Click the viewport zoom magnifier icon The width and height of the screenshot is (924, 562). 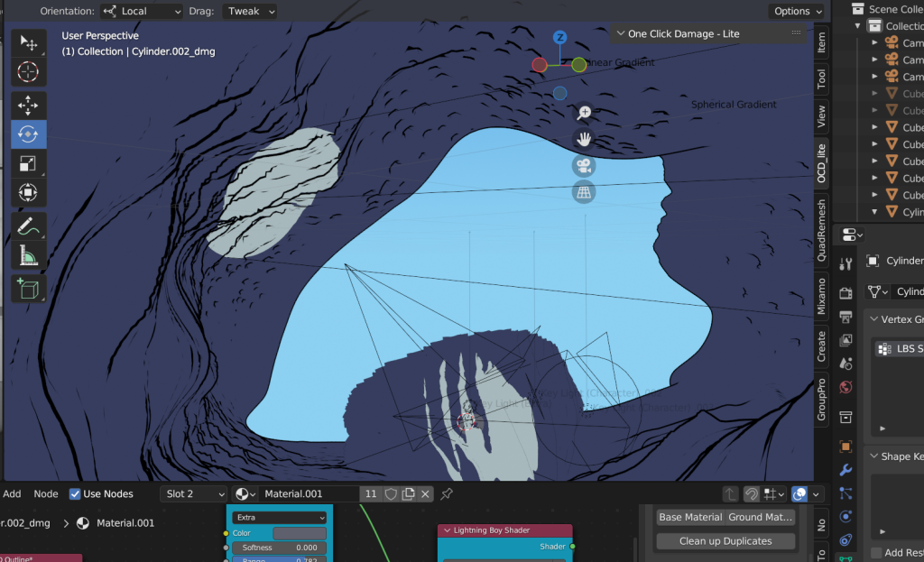584,113
